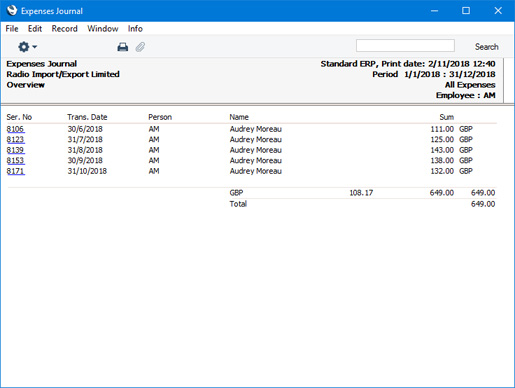Click the 108.17 value in GBP row

coord(361,193)
